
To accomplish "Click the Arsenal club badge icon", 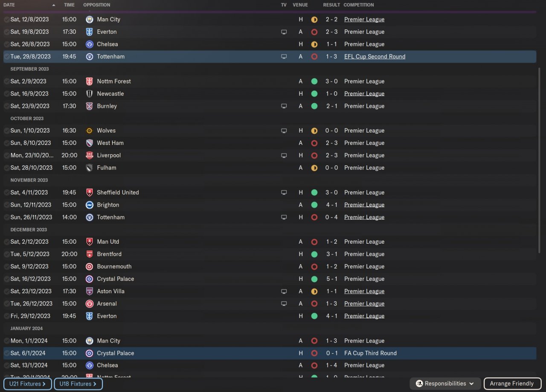I will (x=89, y=304).
